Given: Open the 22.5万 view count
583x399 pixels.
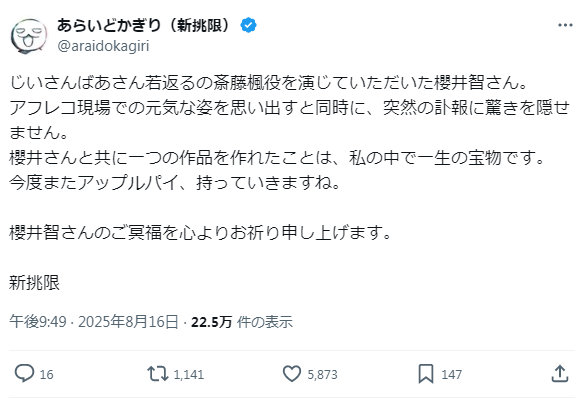Looking at the screenshot, I should pyautogui.click(x=212, y=322).
